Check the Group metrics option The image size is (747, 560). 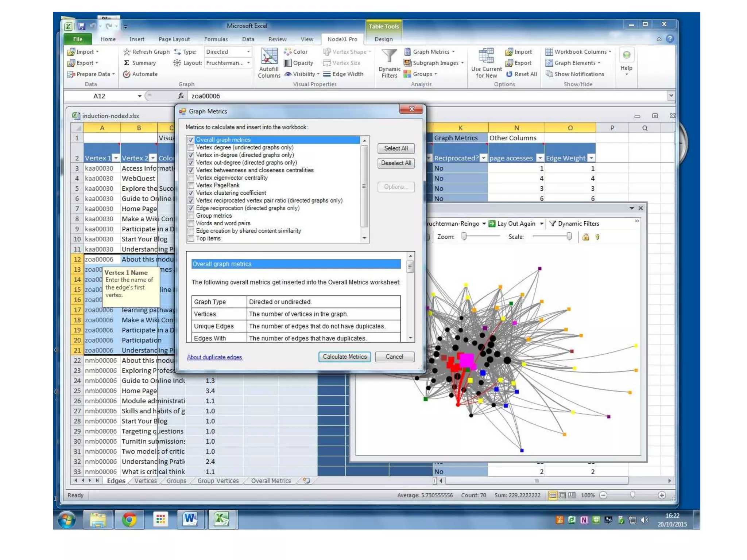(191, 216)
